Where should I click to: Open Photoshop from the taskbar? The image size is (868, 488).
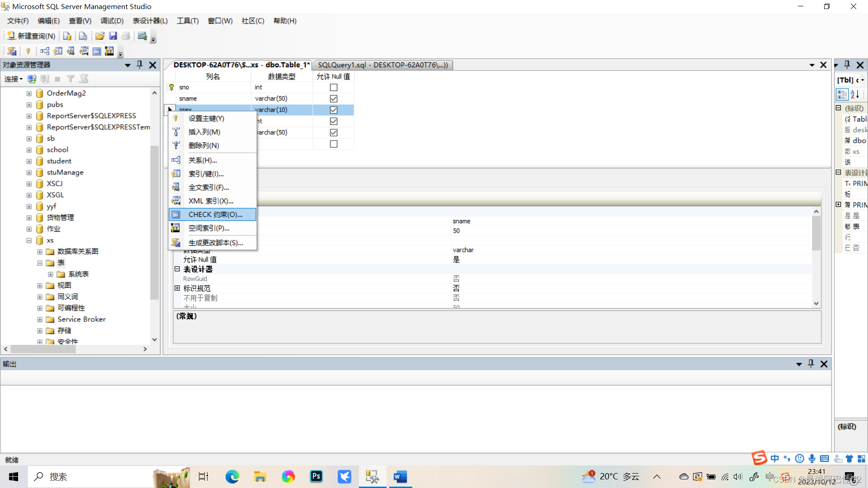316,476
